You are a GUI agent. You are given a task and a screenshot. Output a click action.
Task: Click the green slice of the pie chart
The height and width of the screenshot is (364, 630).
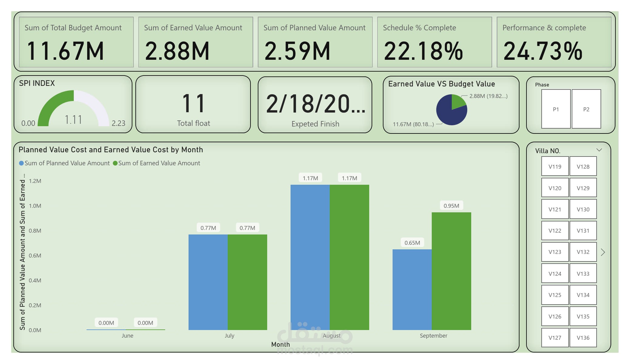(x=457, y=101)
